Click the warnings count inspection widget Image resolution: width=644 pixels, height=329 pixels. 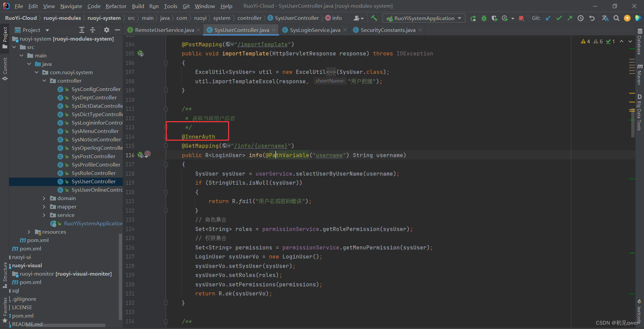point(598,41)
